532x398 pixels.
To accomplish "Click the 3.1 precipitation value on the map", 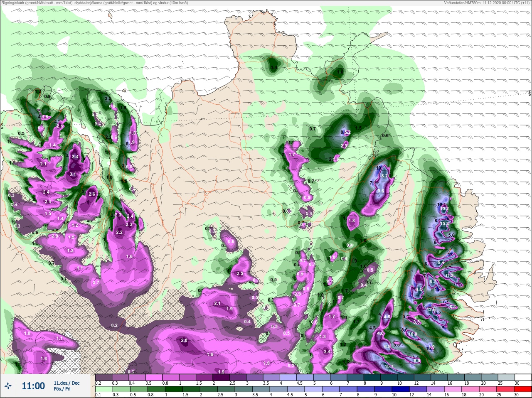I will pos(73,174).
